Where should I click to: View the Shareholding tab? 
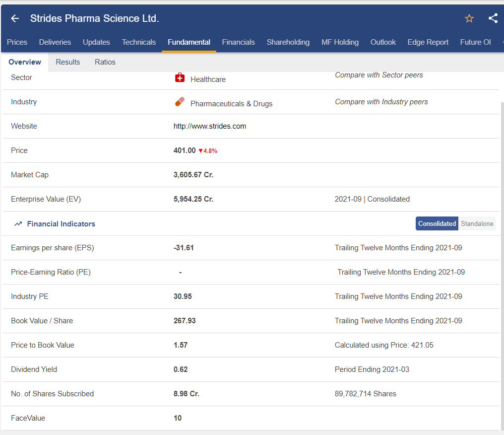click(288, 42)
